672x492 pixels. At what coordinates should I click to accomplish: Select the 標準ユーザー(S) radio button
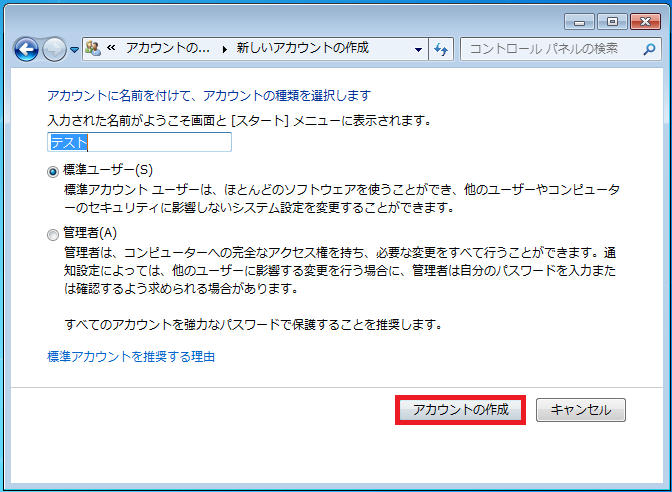53,172
